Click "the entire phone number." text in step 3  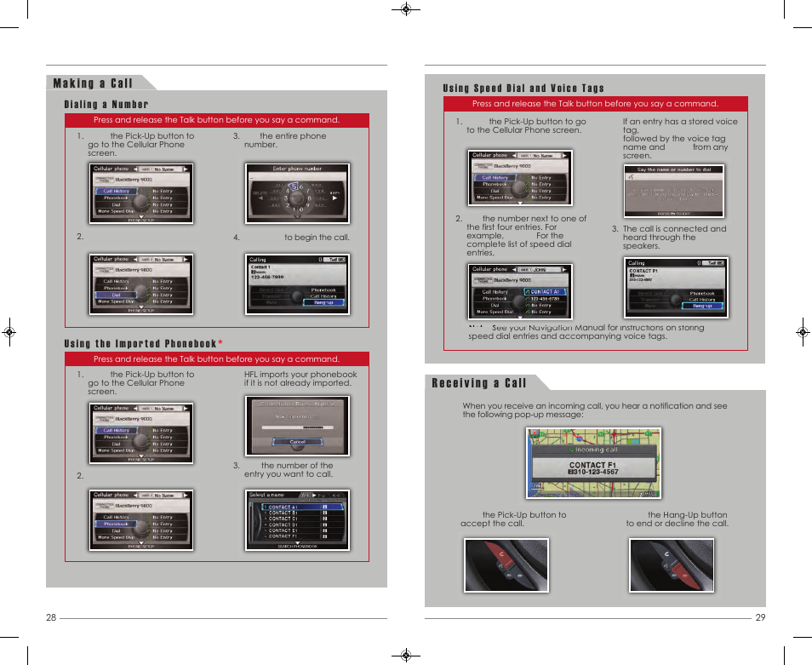pyautogui.click(x=285, y=140)
